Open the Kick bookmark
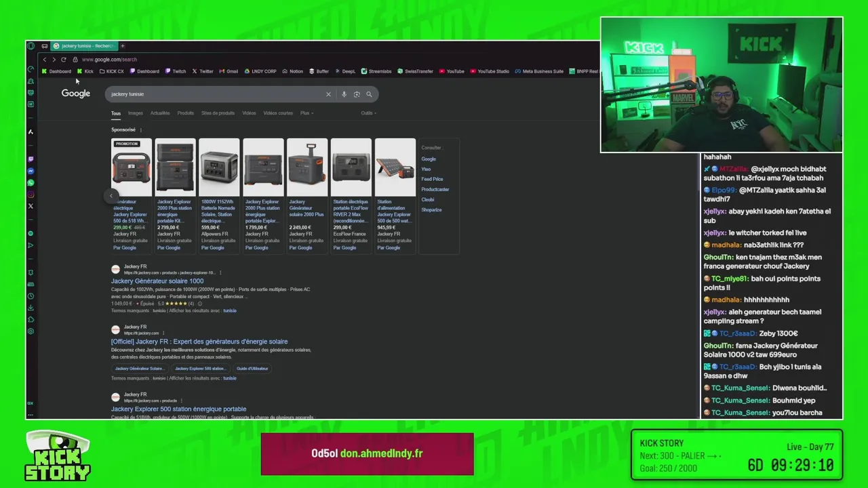 85,71
